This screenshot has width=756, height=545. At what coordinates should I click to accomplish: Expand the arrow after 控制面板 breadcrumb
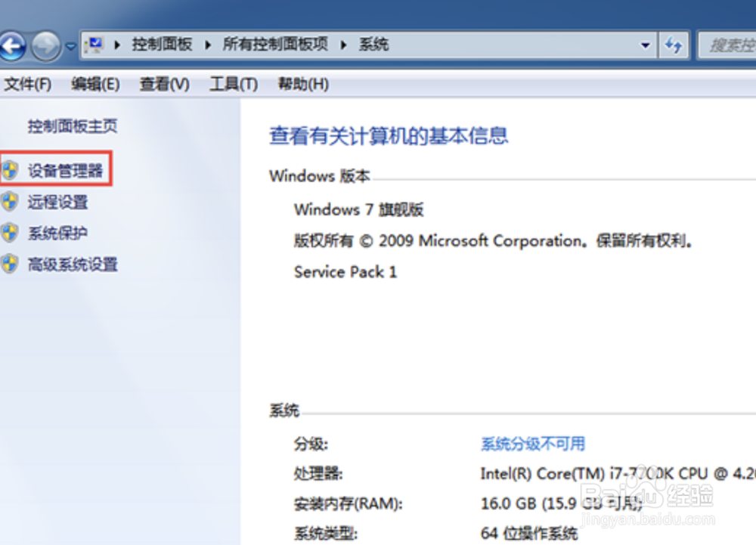(x=209, y=45)
